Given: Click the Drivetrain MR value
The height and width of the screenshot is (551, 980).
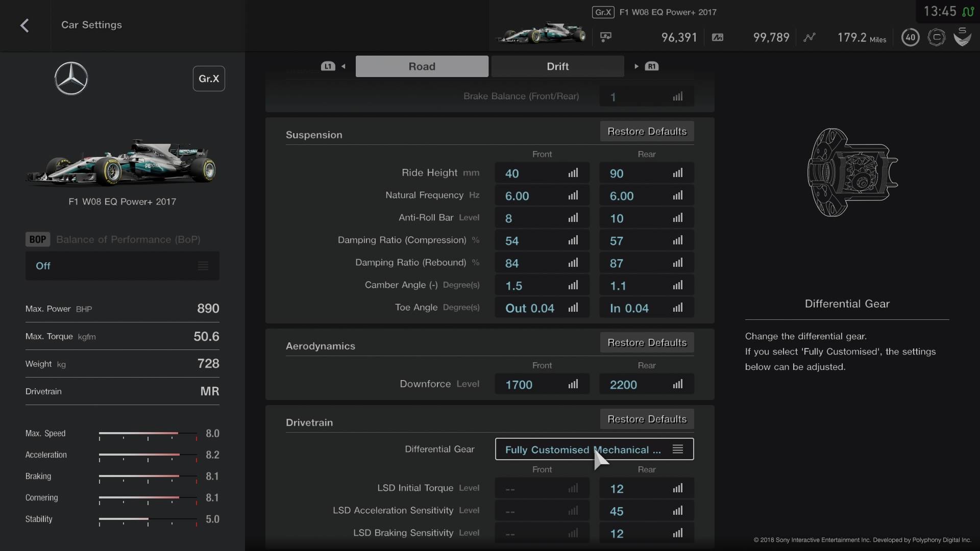Looking at the screenshot, I should point(210,391).
